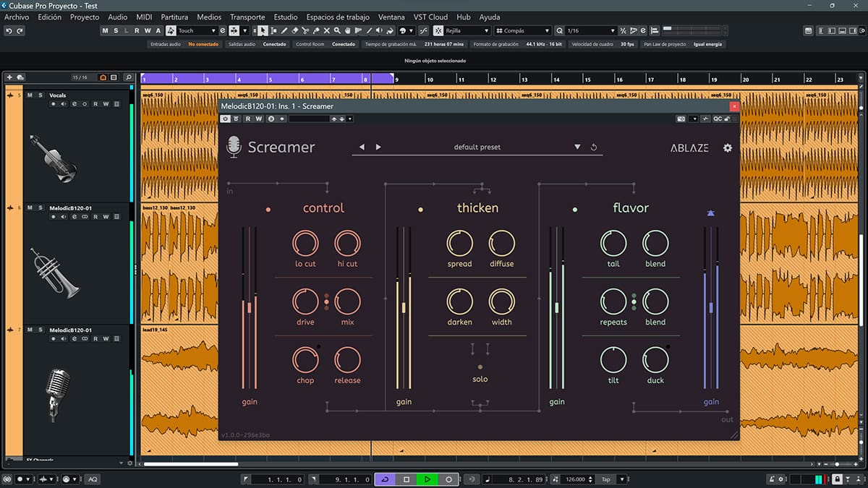Screen dimensions: 868x488
Task: Select the Erase tool
Action: coord(295,31)
